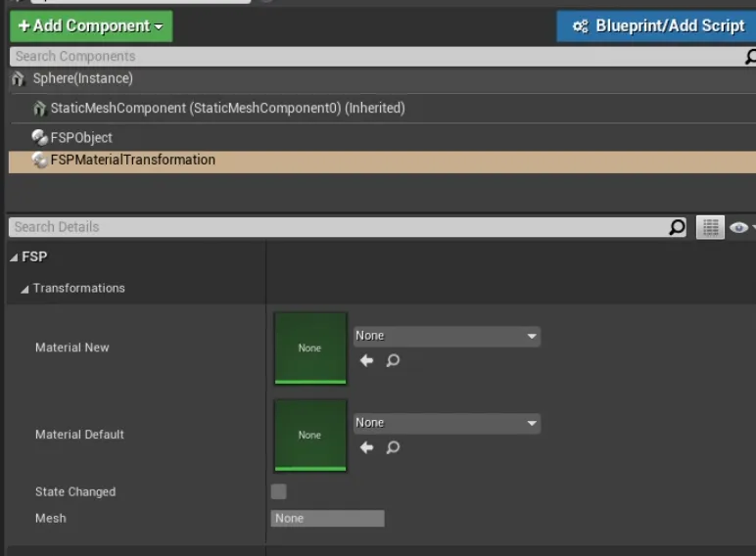756x556 pixels.
Task: Open the eye view options dropdown
Action: coord(740,227)
